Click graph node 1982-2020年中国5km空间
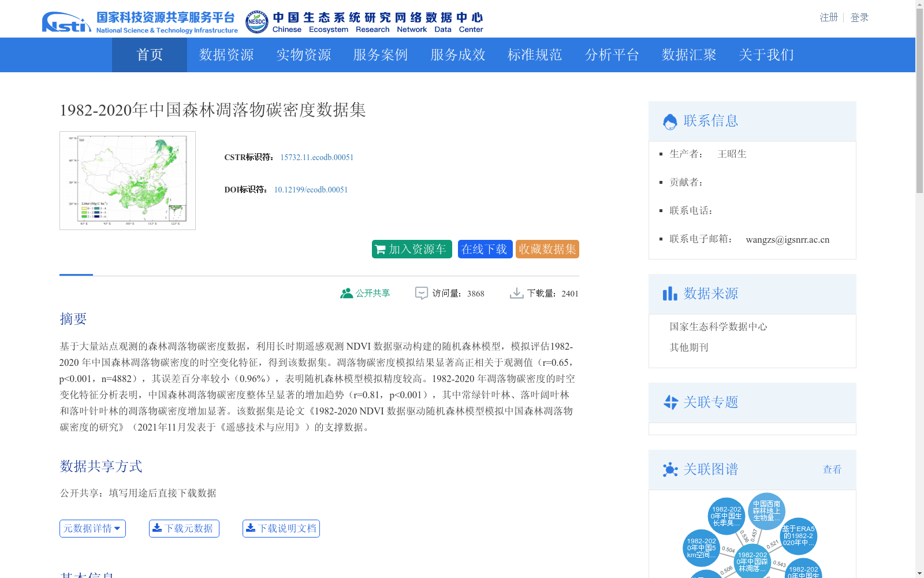Screen dimensions: 924x578 [x=701, y=548]
